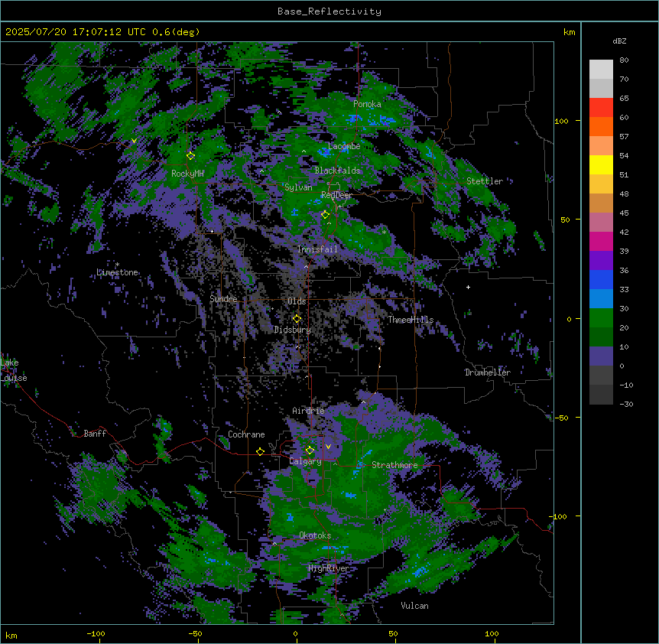
Task: Click the km unit label at the bottom left
Action: 11,635
